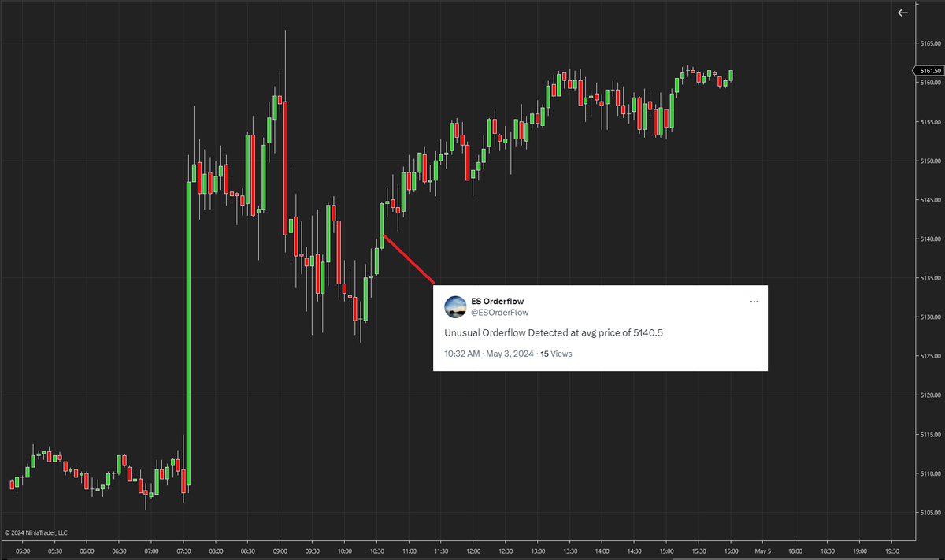Click the 5145.00 price axis label
Viewport: 945px width, 560px height.
click(930, 200)
